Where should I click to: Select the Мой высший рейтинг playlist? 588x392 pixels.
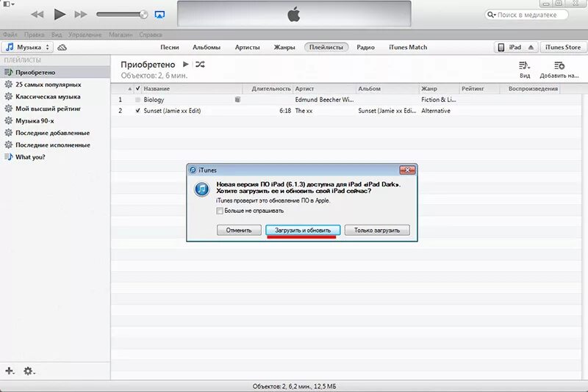55,109
